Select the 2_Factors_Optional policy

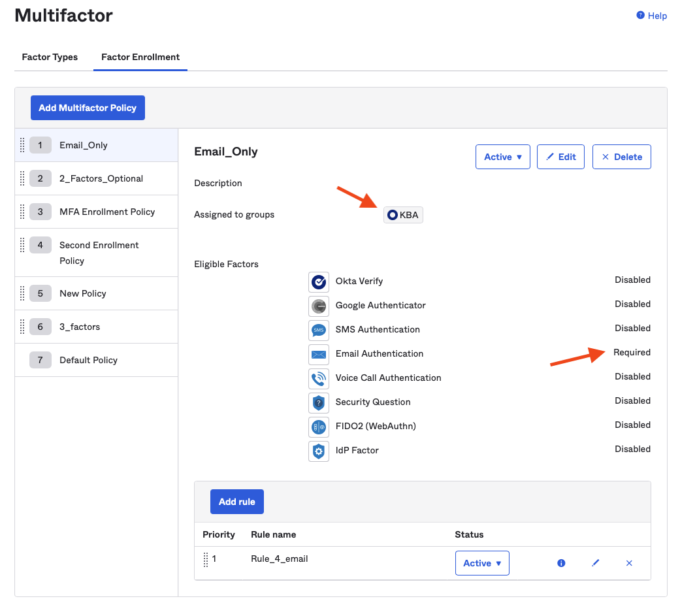coord(101,179)
